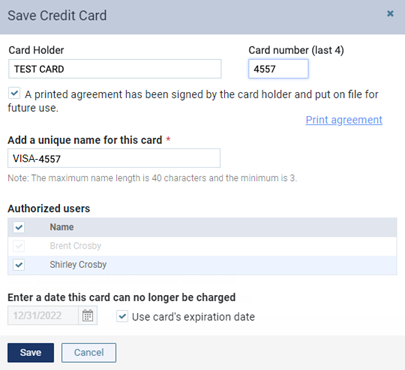Select the Shirley Crosby name text

pos(78,265)
